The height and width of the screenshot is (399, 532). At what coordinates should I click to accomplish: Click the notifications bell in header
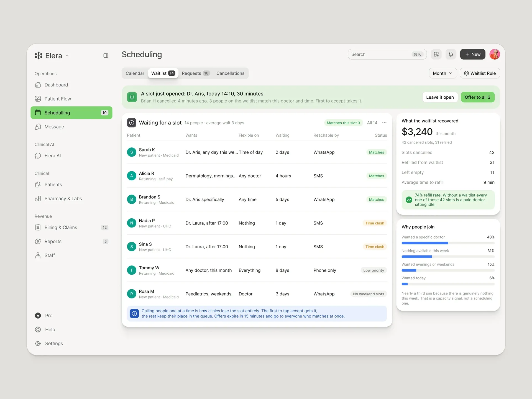pyautogui.click(x=451, y=54)
